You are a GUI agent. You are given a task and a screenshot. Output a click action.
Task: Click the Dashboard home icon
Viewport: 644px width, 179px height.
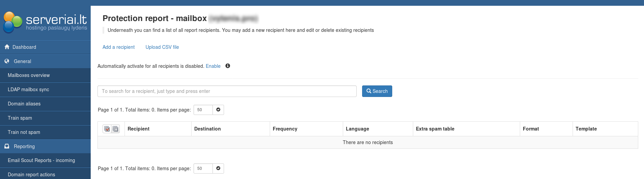click(x=7, y=47)
